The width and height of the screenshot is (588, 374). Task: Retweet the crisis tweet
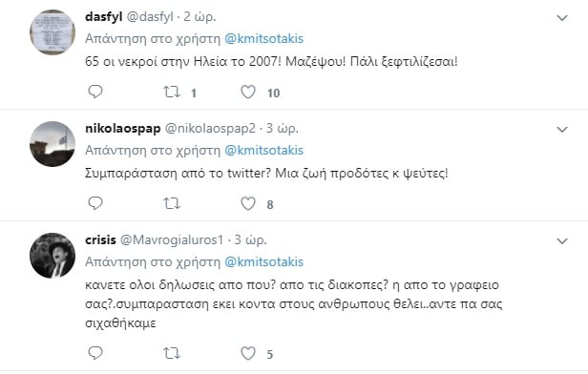click(172, 353)
